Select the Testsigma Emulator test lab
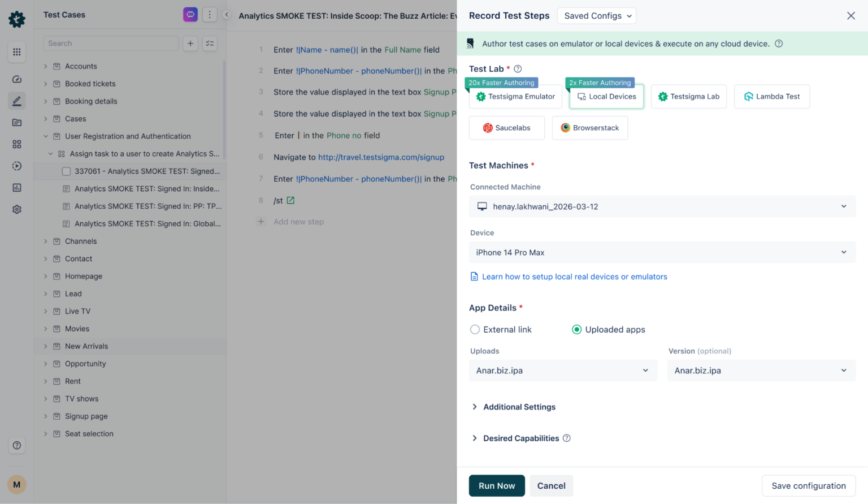 515,97
